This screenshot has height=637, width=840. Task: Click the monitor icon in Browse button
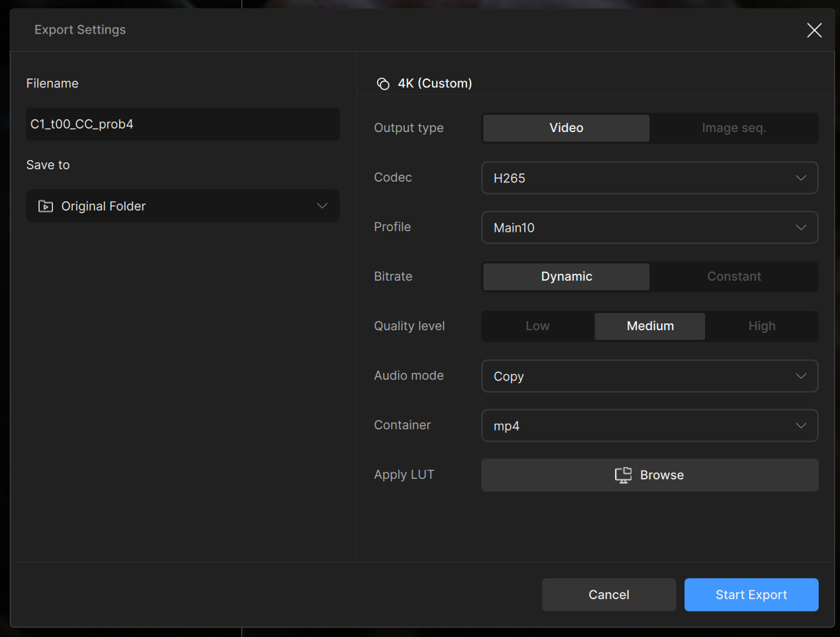tap(623, 475)
